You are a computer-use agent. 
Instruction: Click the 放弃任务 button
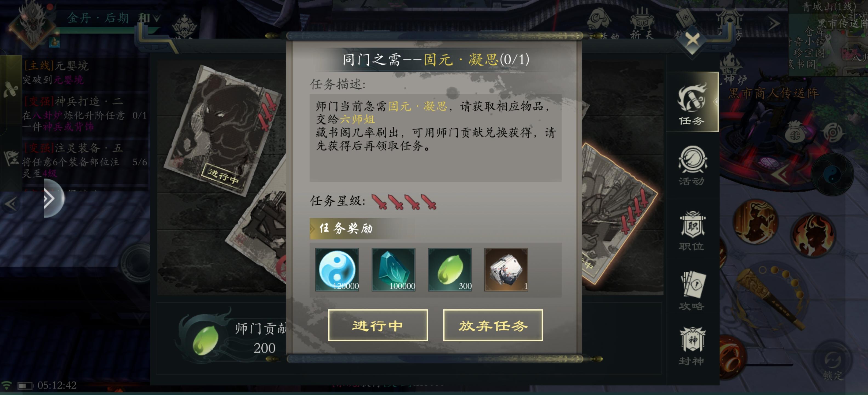(493, 325)
